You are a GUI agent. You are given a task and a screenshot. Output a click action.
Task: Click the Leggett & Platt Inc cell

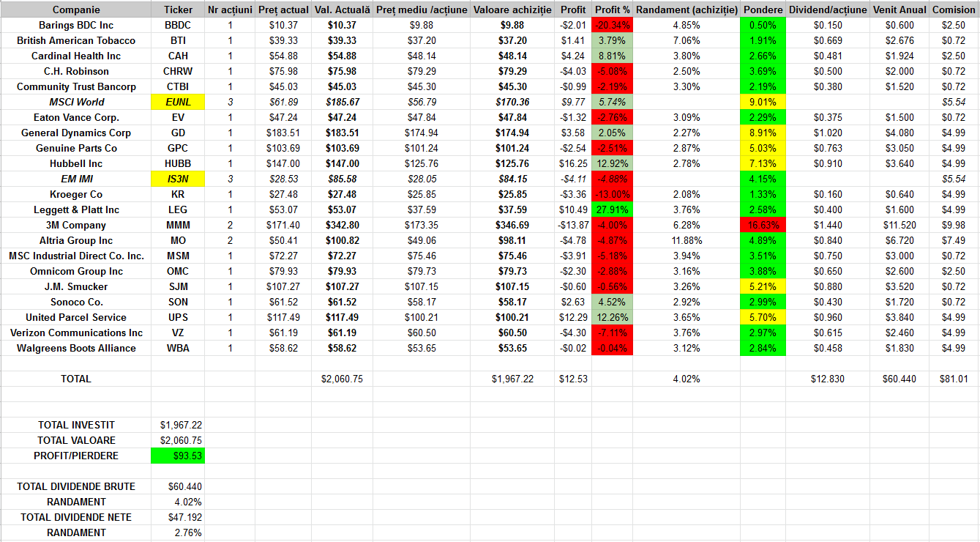[x=76, y=209]
